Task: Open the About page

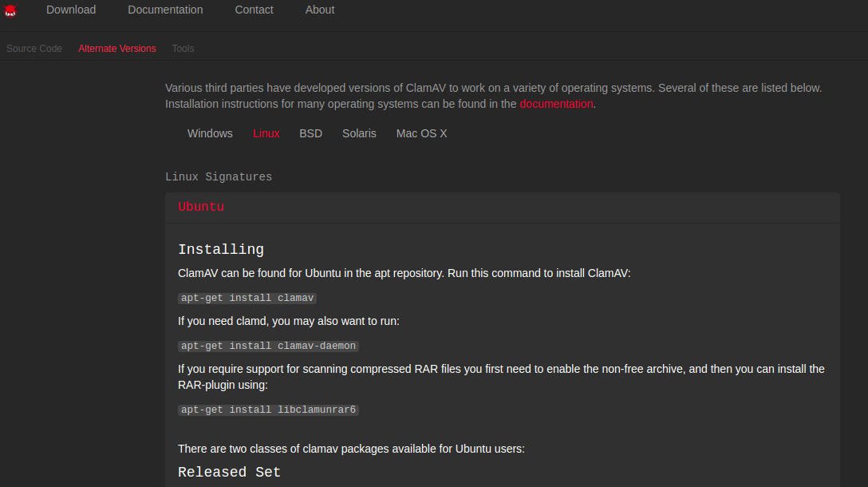Action: tap(320, 10)
